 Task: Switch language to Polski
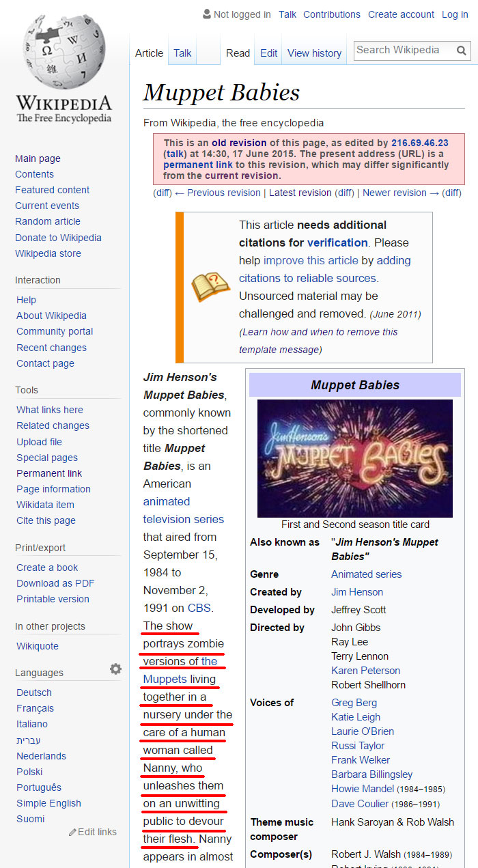pyautogui.click(x=29, y=772)
